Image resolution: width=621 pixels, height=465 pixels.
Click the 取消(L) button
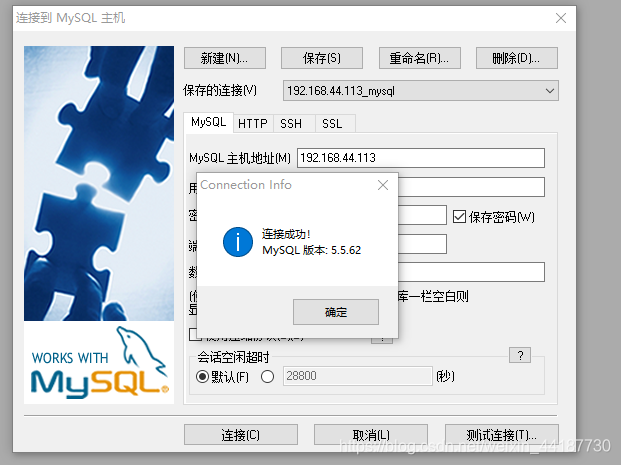coord(371,435)
